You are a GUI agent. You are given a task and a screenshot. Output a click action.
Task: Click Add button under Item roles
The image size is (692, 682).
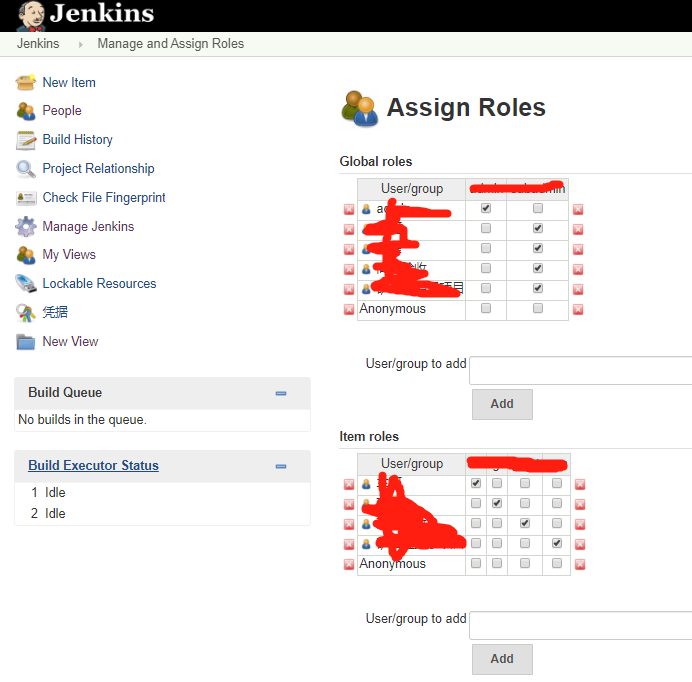pyautogui.click(x=502, y=659)
